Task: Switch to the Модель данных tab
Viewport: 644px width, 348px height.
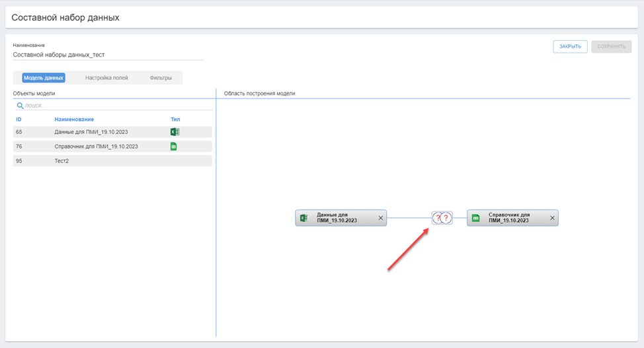Action: [x=44, y=78]
